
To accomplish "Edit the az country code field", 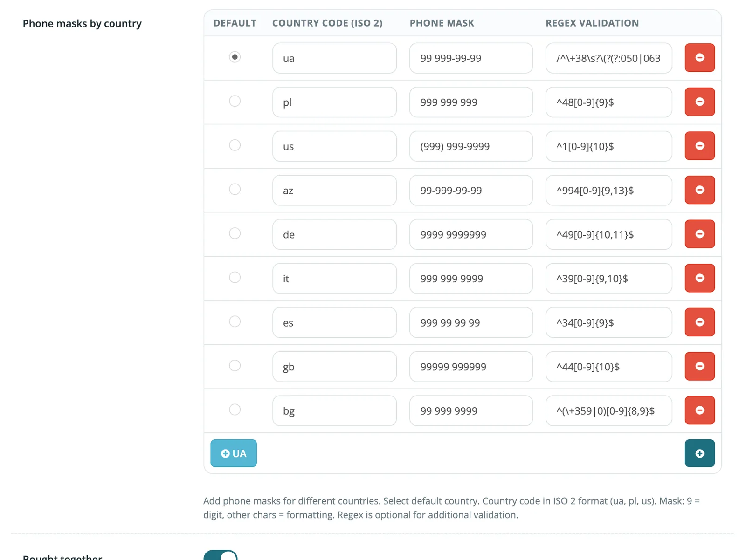I will tap(335, 190).
